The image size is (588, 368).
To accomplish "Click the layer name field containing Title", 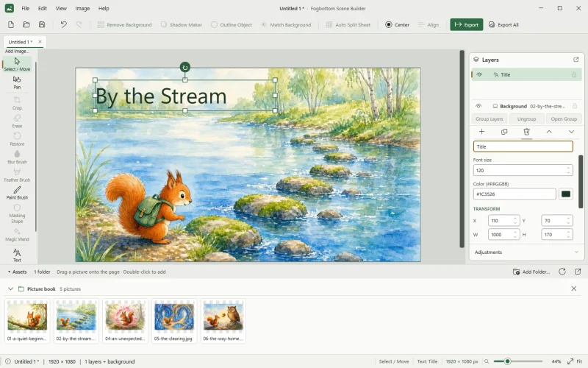I will (x=523, y=146).
